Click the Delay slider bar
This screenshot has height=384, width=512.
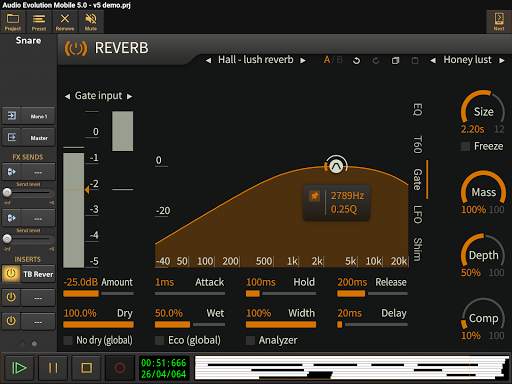[x=372, y=324]
